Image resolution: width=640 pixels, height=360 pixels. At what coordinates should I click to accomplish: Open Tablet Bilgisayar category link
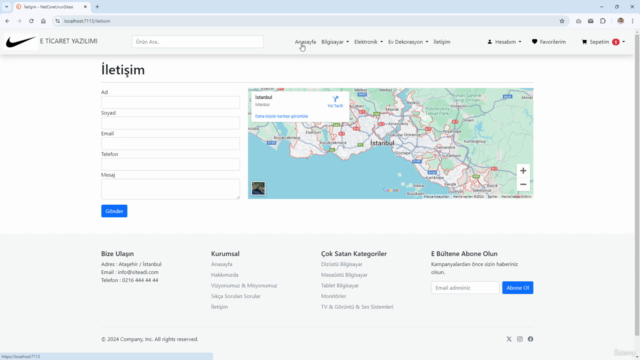click(340, 285)
